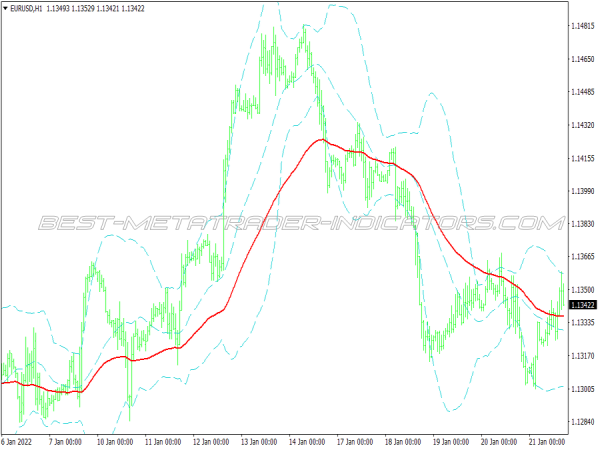Screen dimensions: 600x450
Task: Click the 1.13665 price axis label
Action: (583, 256)
